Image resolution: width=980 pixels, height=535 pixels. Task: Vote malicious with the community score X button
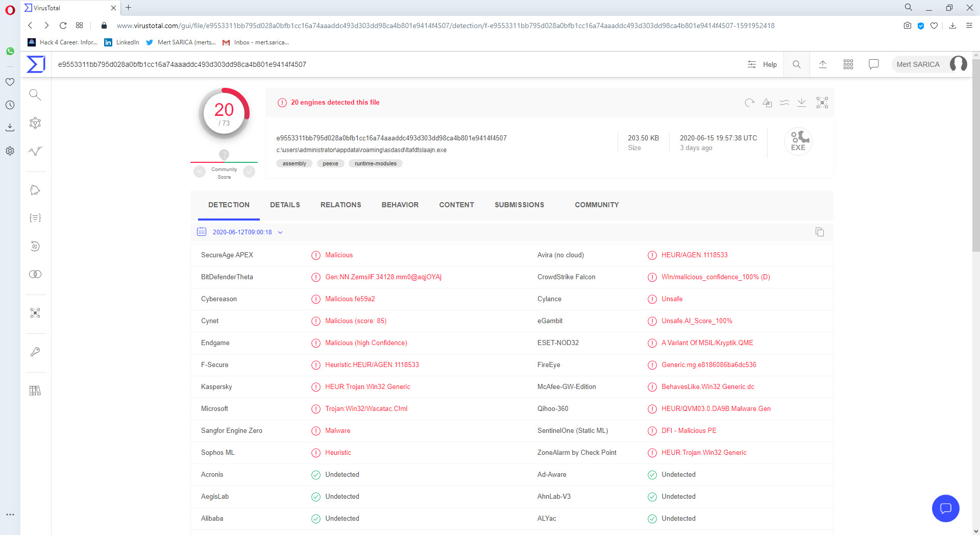[200, 172]
